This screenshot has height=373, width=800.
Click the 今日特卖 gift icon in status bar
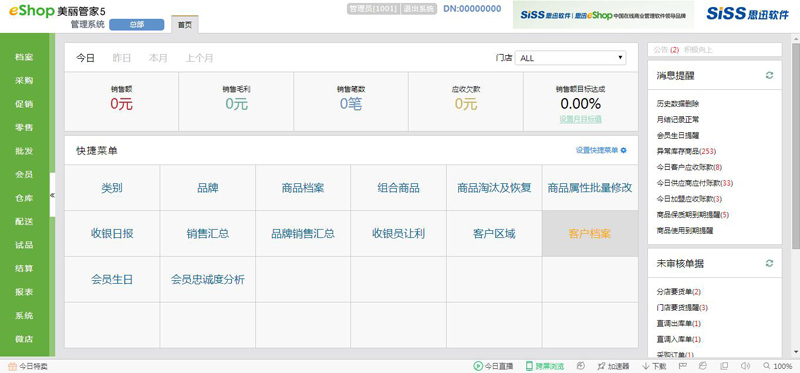click(13, 366)
